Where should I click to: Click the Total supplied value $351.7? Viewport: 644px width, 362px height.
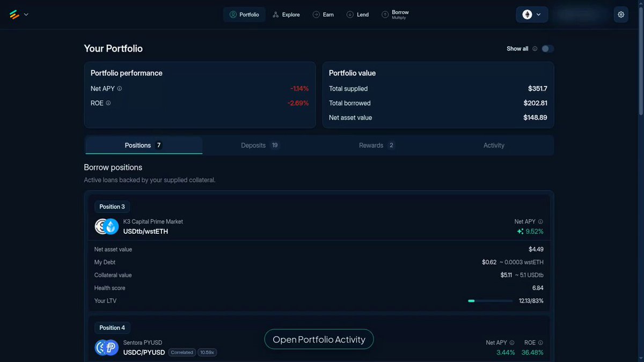point(537,88)
